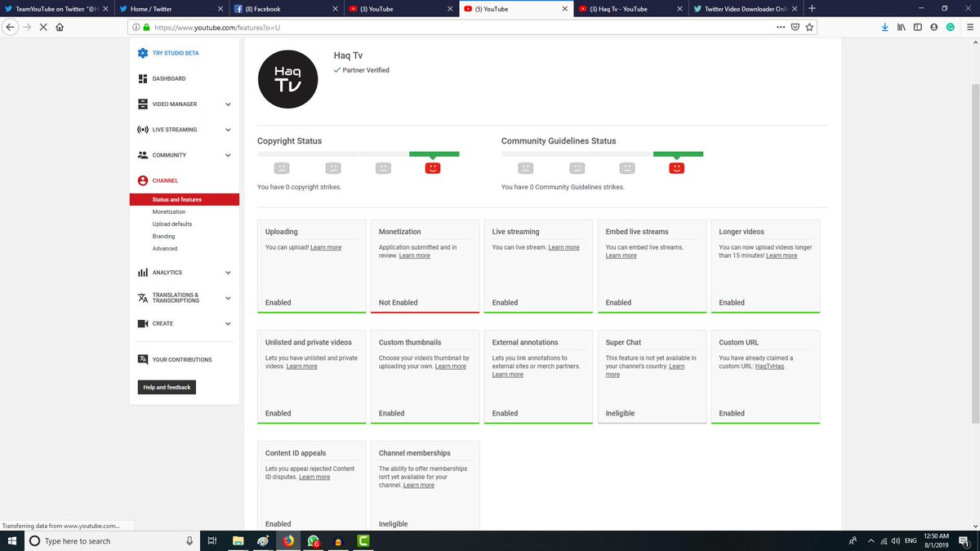The height and width of the screenshot is (551, 980).
Task: Switch to the Facebook tab
Action: (x=284, y=8)
